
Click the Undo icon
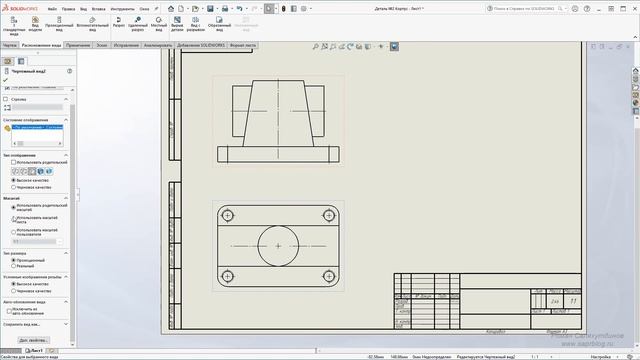click(x=240, y=9)
